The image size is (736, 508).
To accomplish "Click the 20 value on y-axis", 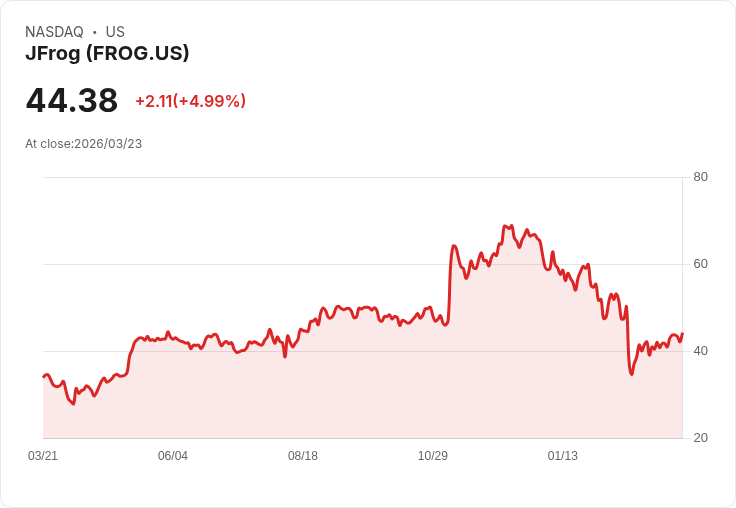I will pyautogui.click(x=700, y=438).
